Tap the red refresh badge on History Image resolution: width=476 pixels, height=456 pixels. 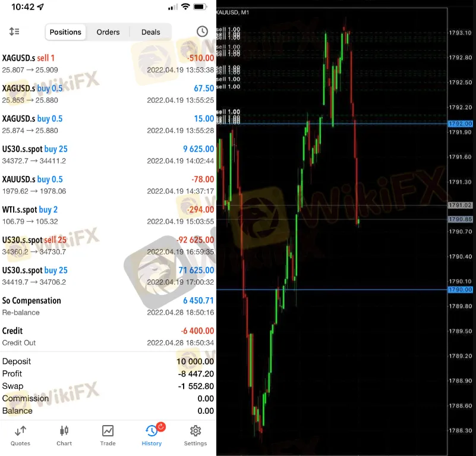[x=160, y=427]
